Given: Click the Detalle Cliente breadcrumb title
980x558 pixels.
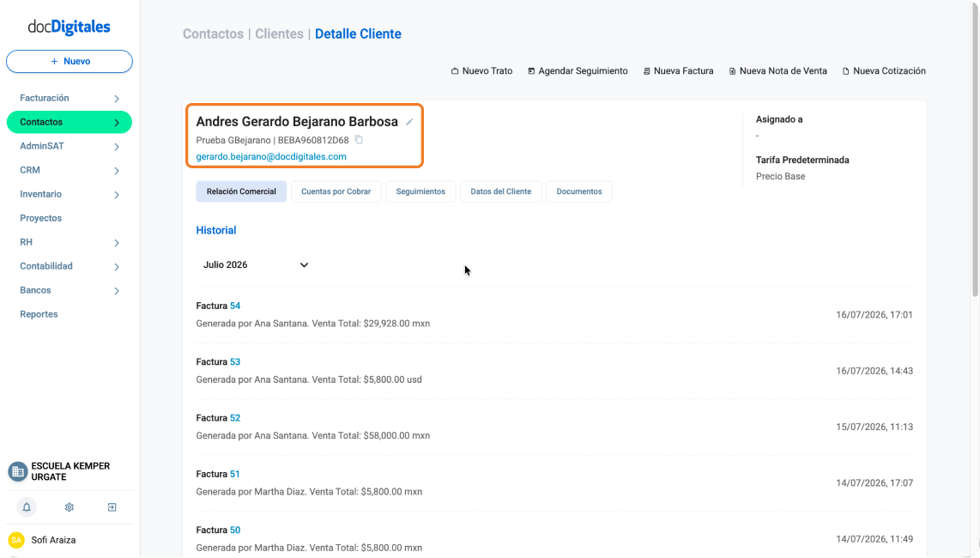Looking at the screenshot, I should [358, 33].
